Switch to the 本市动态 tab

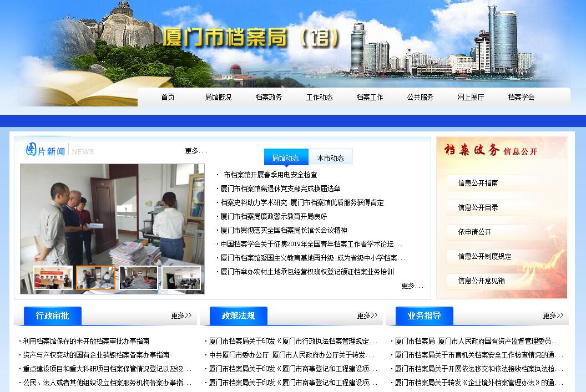(x=330, y=158)
